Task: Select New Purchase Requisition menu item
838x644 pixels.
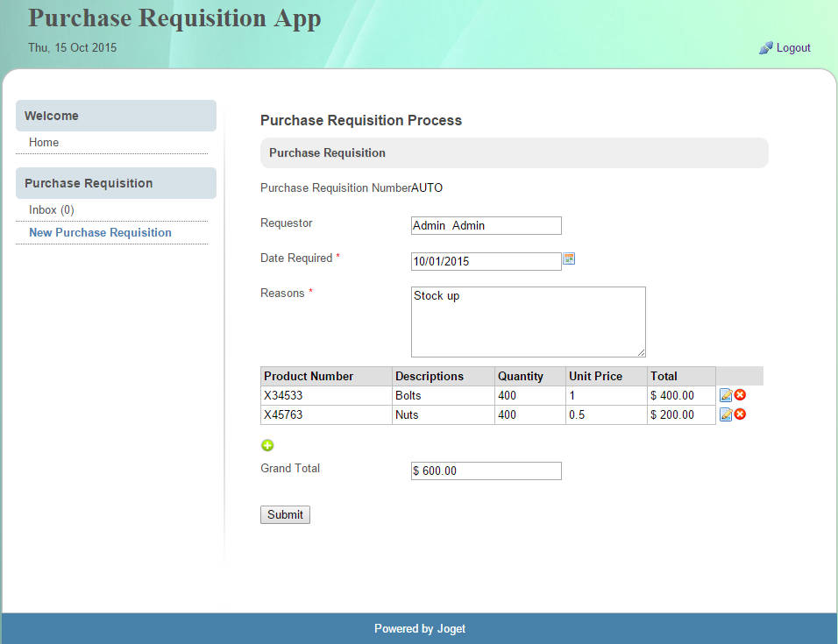Action: tap(100, 232)
